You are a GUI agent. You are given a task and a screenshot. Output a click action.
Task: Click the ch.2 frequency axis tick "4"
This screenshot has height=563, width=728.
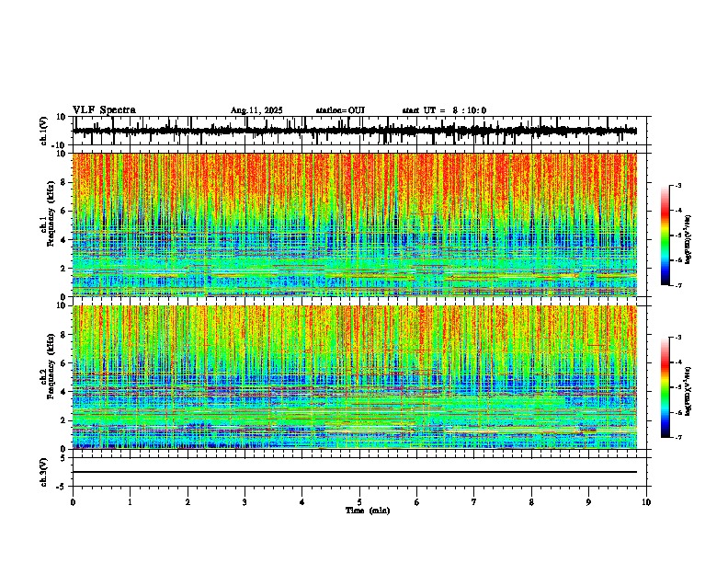(x=64, y=392)
